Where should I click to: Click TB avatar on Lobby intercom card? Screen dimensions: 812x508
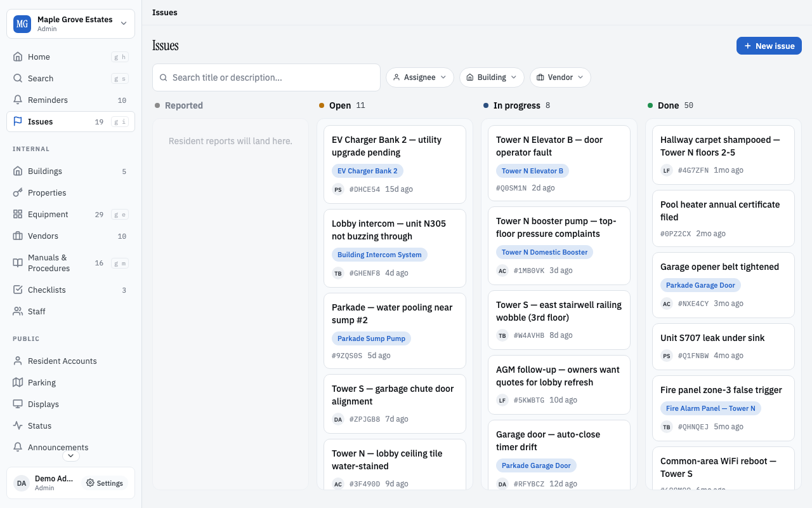coord(338,273)
